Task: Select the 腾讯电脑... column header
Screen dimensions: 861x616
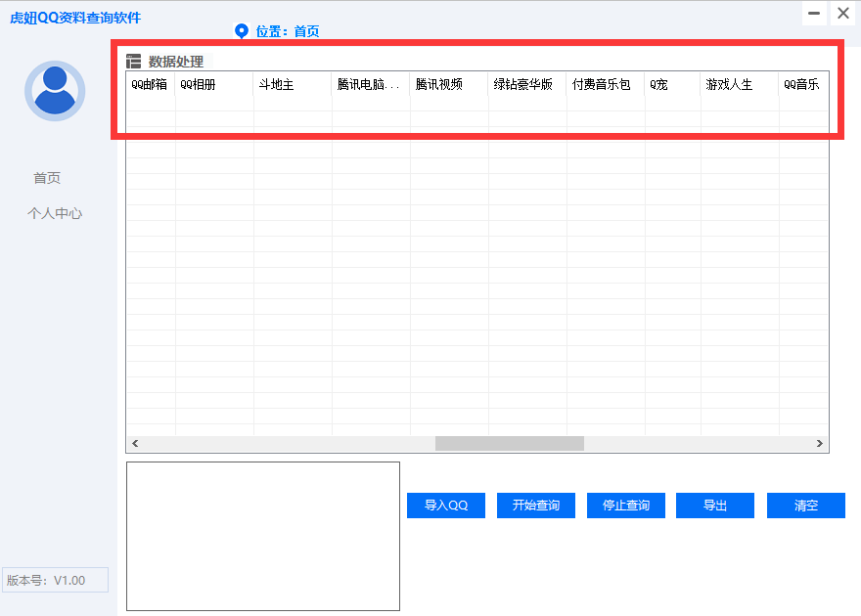Action: click(x=371, y=84)
